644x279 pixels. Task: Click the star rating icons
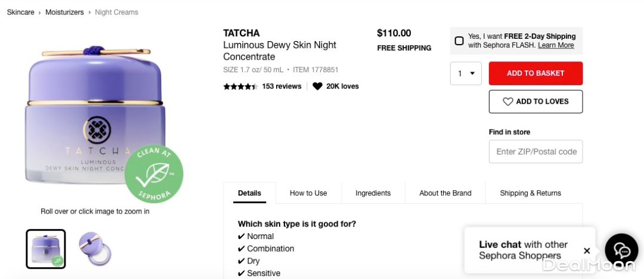click(240, 86)
